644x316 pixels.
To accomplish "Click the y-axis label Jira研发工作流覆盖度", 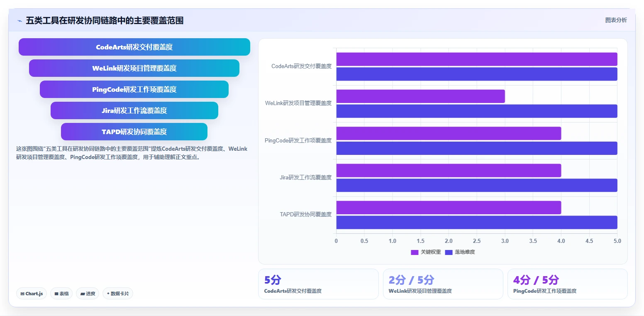I will coord(306,177).
